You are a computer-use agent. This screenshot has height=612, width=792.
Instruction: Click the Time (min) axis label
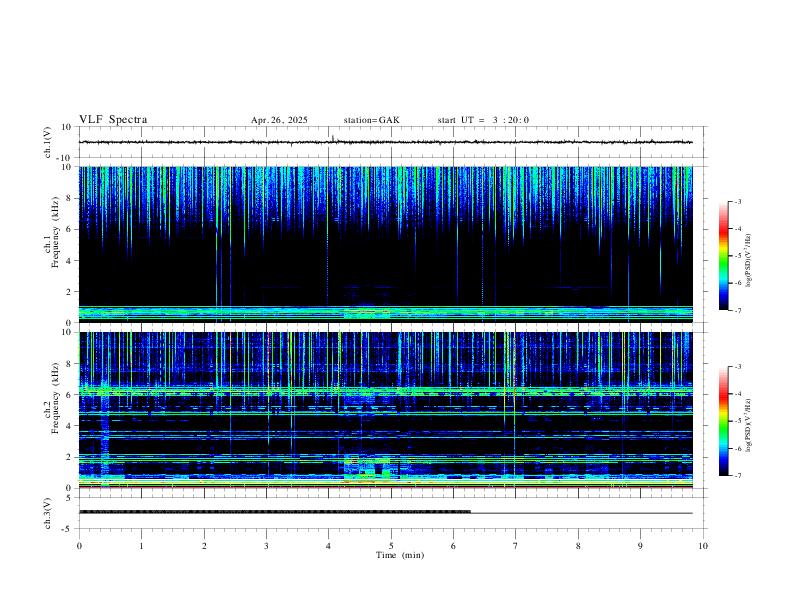tap(400, 555)
